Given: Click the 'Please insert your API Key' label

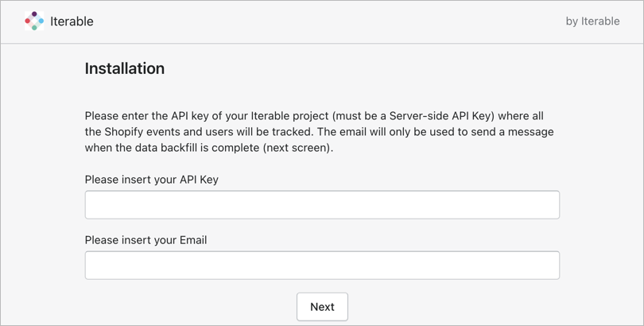Looking at the screenshot, I should 152,180.
